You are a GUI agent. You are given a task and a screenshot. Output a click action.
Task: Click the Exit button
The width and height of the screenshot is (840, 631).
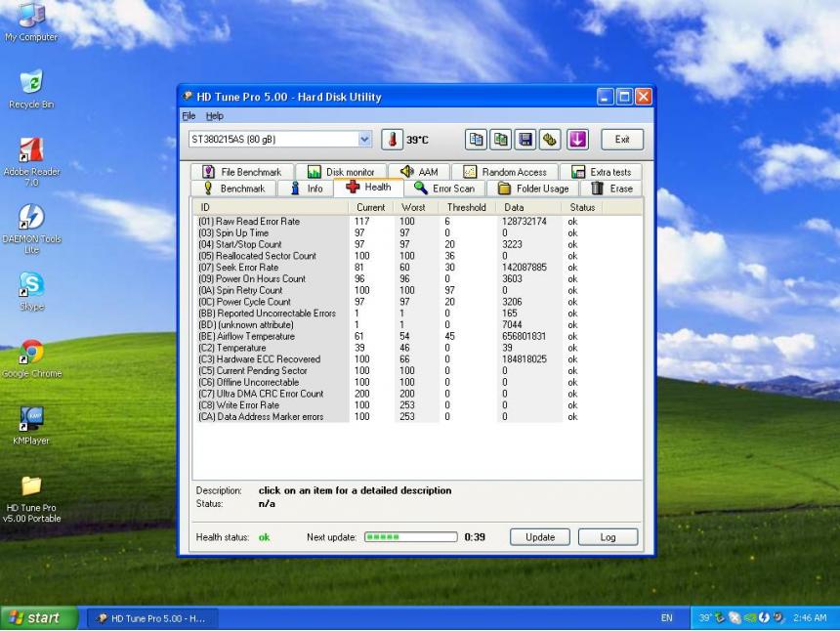tap(622, 140)
